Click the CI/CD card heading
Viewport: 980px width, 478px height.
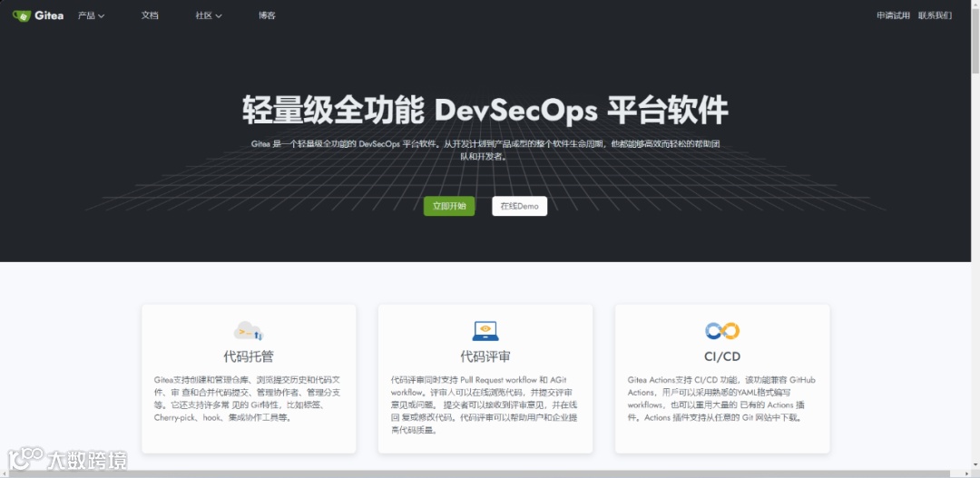click(x=722, y=356)
